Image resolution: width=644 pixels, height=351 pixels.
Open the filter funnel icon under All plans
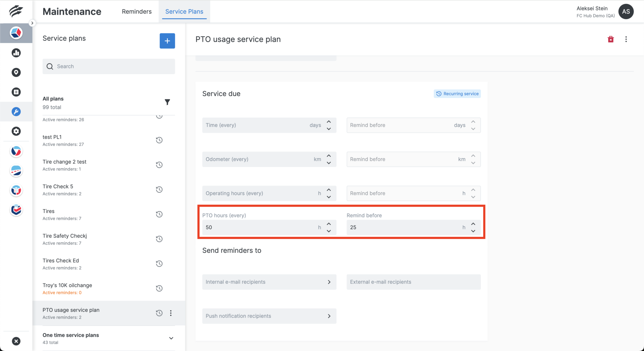(167, 102)
